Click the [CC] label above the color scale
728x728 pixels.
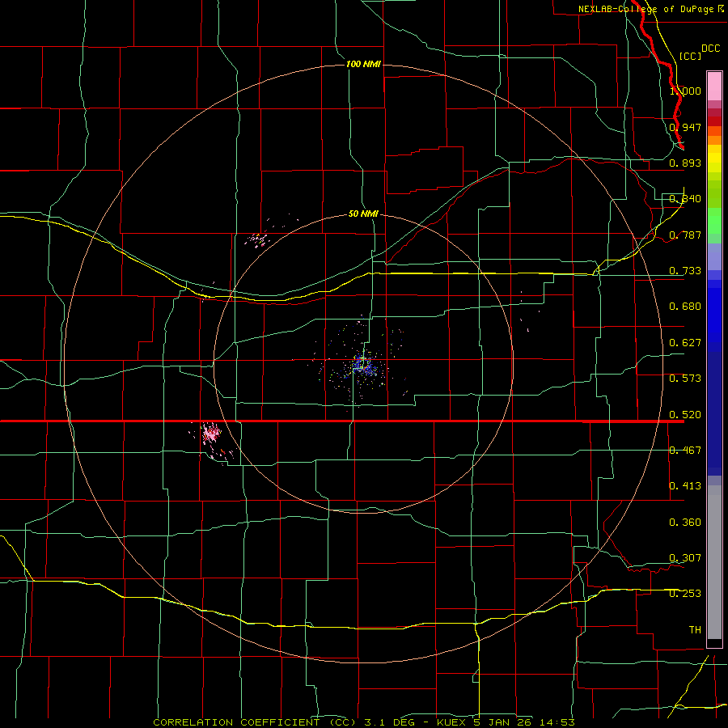point(691,56)
